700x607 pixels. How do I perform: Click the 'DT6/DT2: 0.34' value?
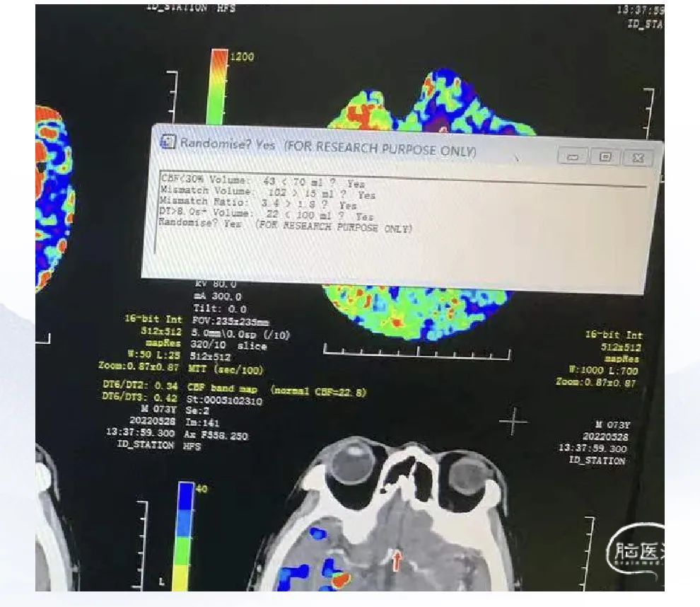click(x=140, y=385)
